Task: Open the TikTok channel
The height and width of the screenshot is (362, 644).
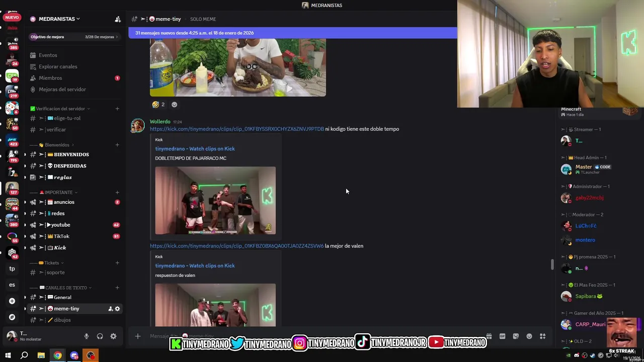Action: pos(74,236)
